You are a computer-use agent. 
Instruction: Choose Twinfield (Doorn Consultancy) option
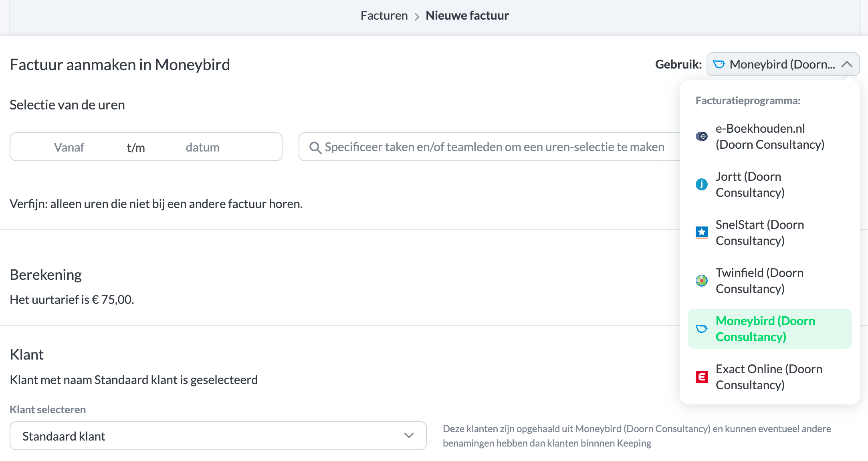point(769,281)
